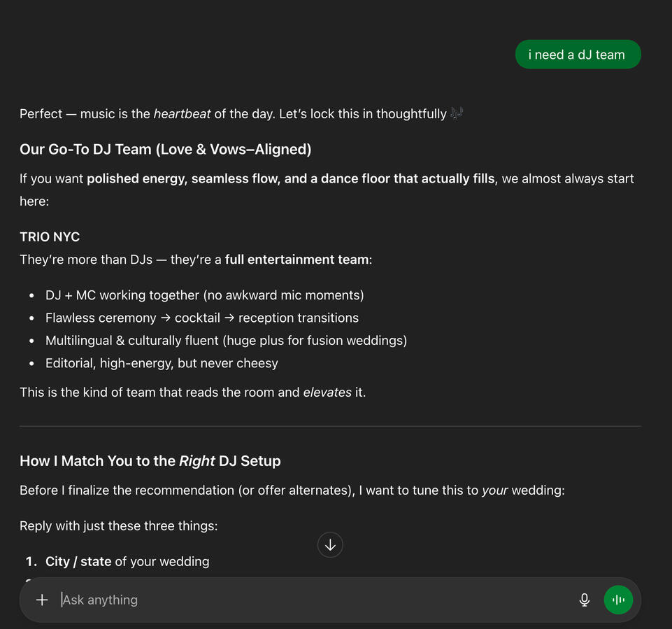Click the 'TRIO NYC' team name

pyautogui.click(x=50, y=236)
